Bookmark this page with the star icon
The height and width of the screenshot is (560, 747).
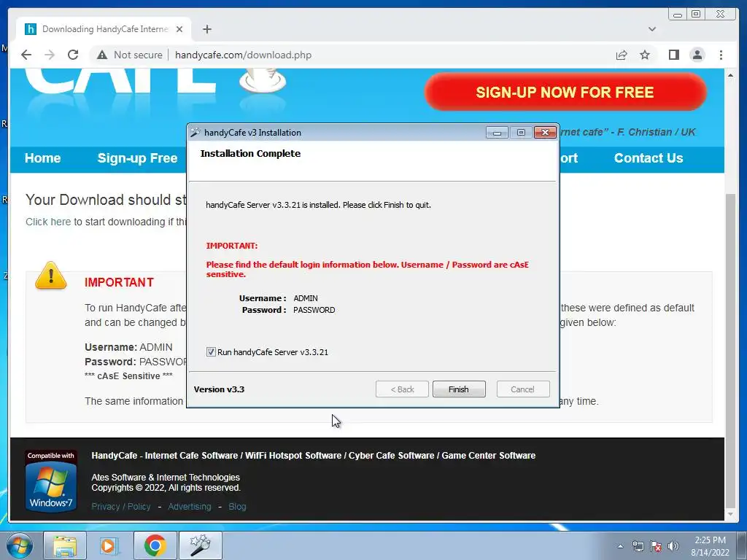pyautogui.click(x=645, y=55)
